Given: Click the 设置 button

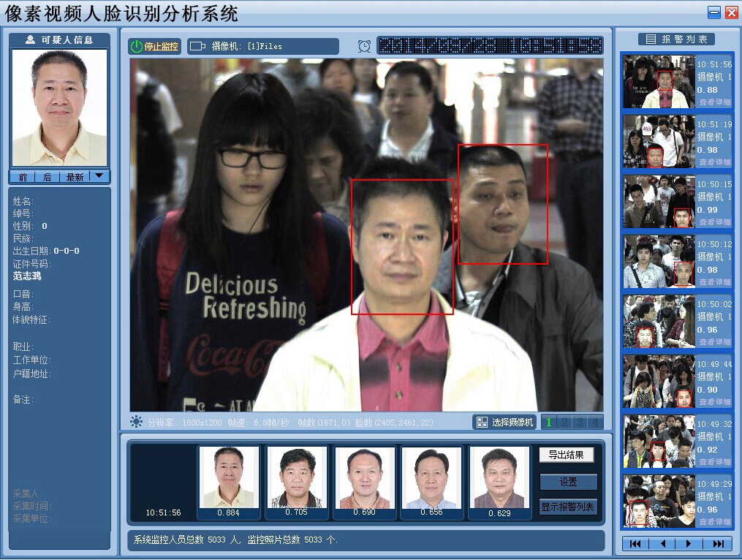Looking at the screenshot, I should click(x=568, y=482).
